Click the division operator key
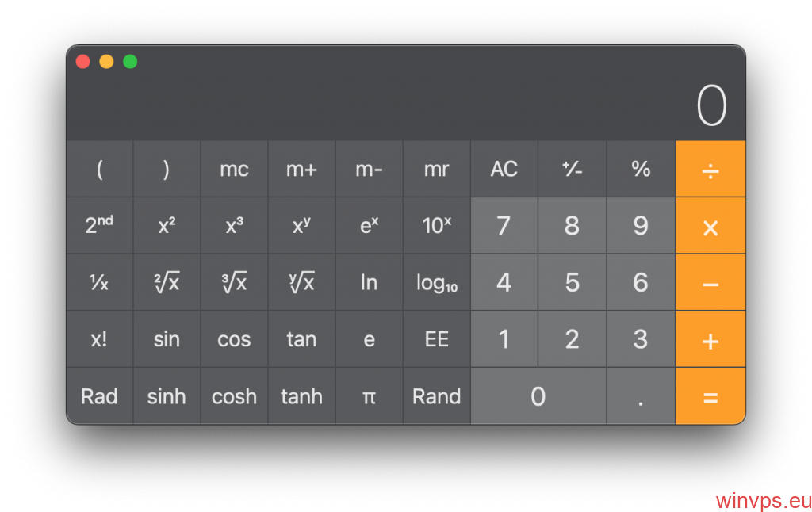This screenshot has width=812, height=512. point(710,169)
